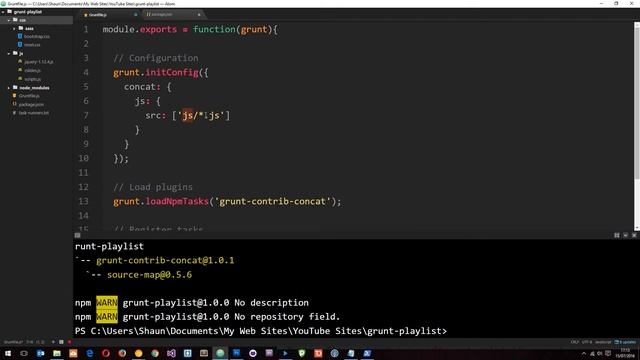Expand the node_modules folder
The height and width of the screenshot is (360, 640).
9,88
